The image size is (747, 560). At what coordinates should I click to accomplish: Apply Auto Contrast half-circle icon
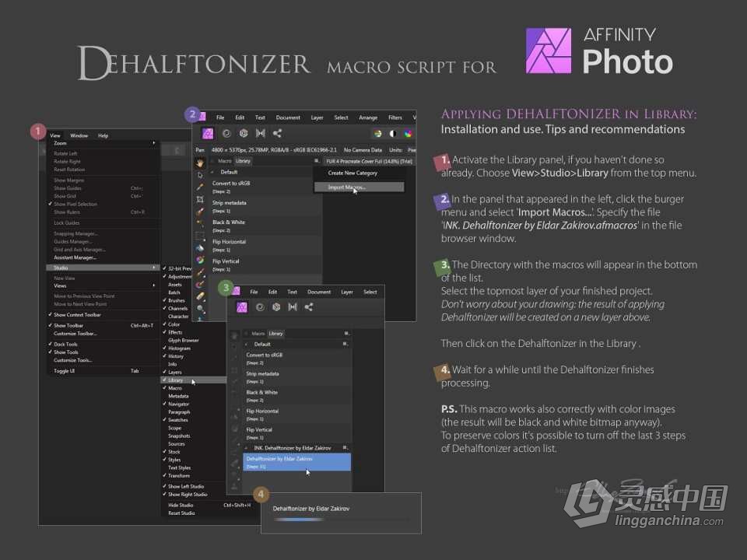tap(392, 134)
